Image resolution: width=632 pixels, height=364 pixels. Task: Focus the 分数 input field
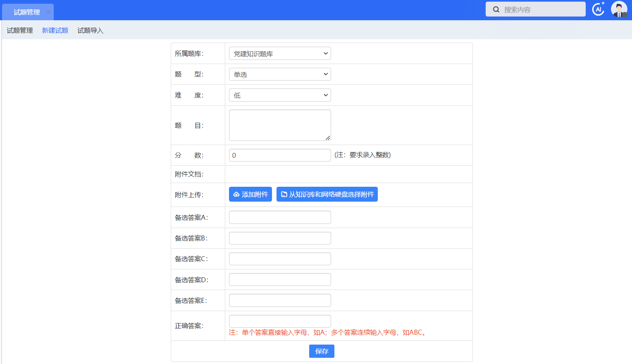pos(280,155)
